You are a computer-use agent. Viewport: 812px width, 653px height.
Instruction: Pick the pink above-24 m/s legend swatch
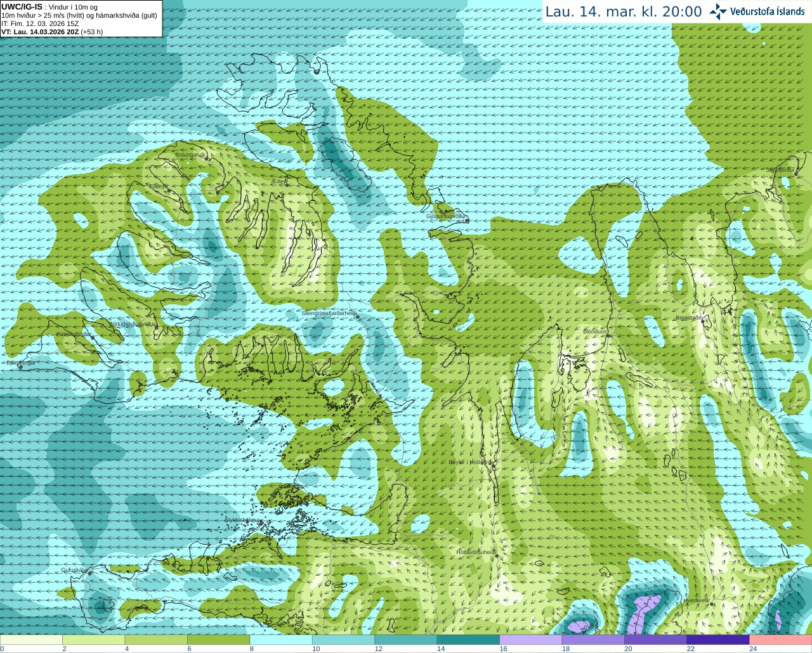pyautogui.click(x=781, y=640)
